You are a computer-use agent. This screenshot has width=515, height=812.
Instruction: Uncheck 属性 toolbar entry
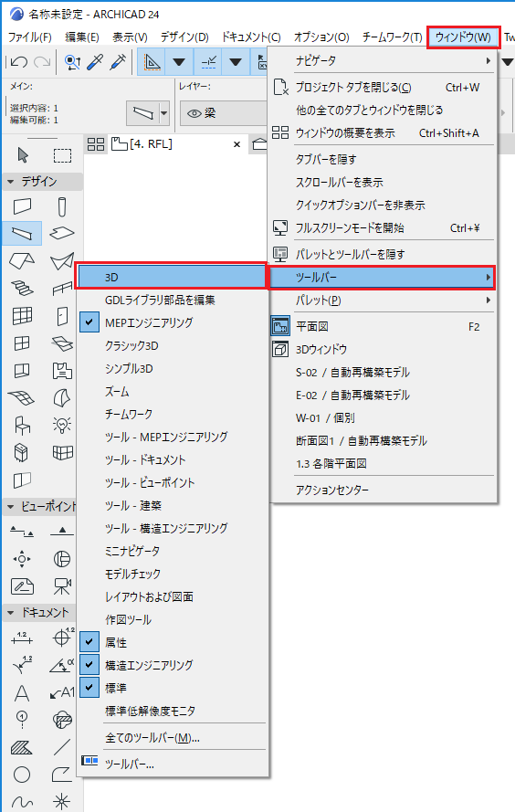[173, 642]
